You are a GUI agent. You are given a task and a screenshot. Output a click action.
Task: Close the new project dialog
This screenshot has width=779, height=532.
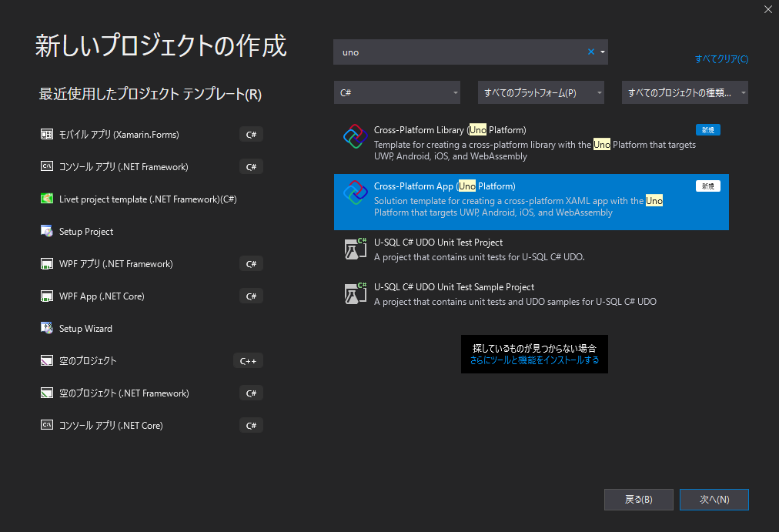tap(768, 9)
